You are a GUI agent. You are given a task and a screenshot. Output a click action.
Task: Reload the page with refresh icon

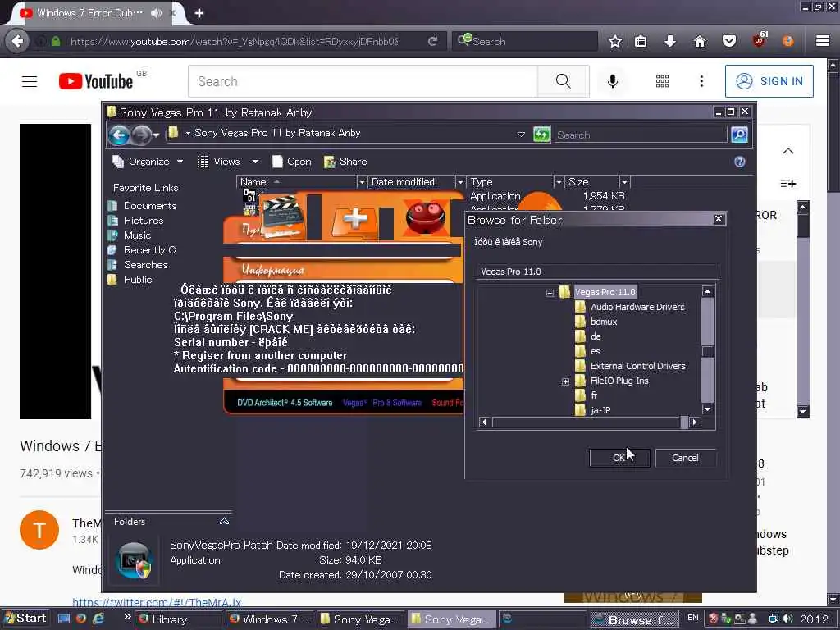pyautogui.click(x=433, y=41)
